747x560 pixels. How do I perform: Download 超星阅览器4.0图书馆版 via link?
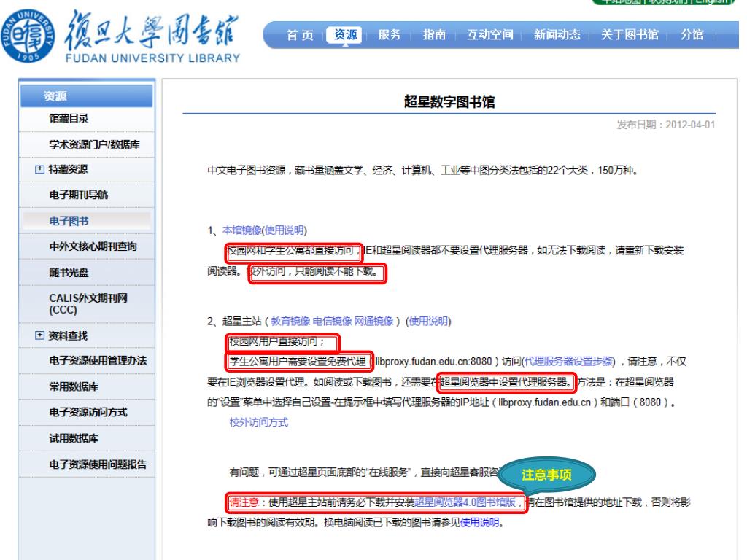(x=465, y=502)
